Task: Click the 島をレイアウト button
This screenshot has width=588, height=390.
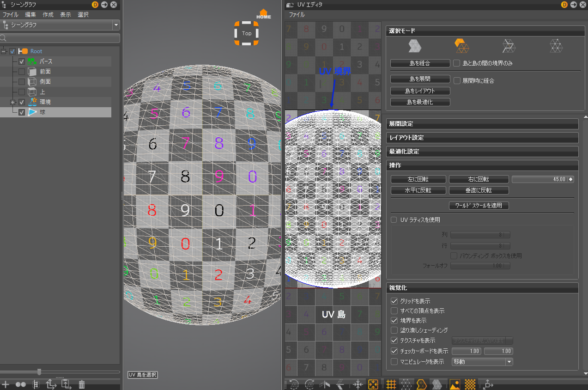Action: (420, 91)
